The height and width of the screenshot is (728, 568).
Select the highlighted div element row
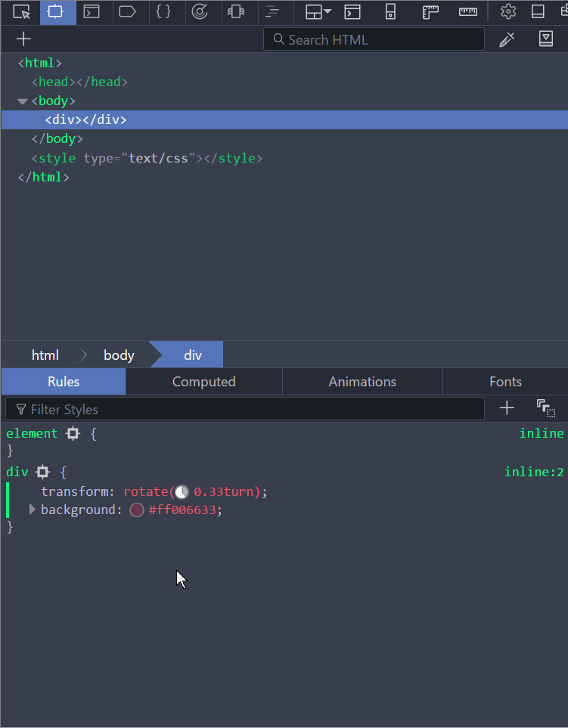coord(284,119)
